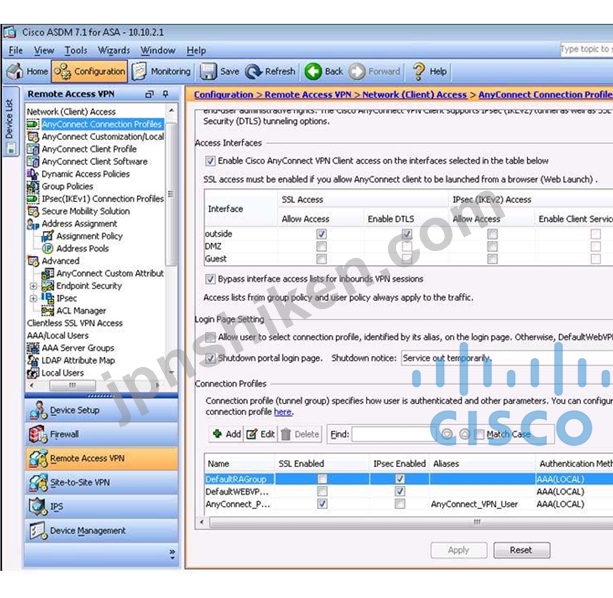Enable Allow user to select connection profile
The width and height of the screenshot is (613, 598).
point(210,337)
